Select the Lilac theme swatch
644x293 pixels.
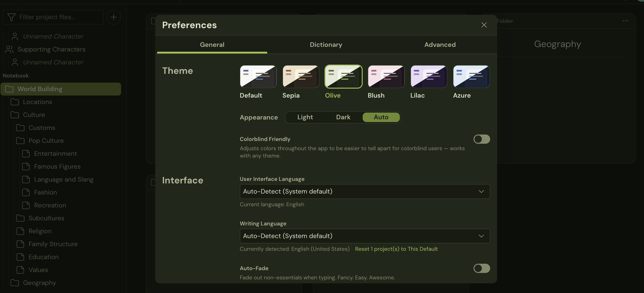point(429,77)
